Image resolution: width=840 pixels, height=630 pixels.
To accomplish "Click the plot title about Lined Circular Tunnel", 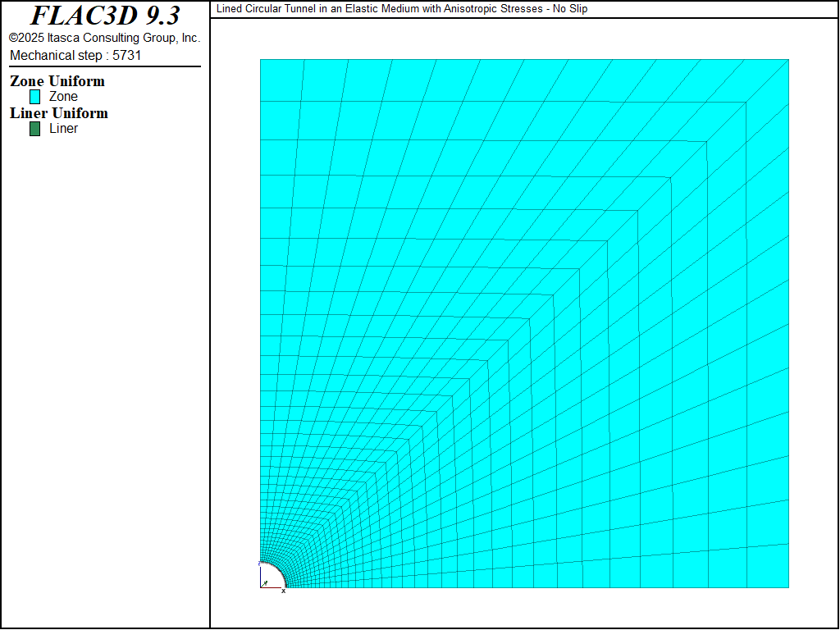I will [x=401, y=9].
